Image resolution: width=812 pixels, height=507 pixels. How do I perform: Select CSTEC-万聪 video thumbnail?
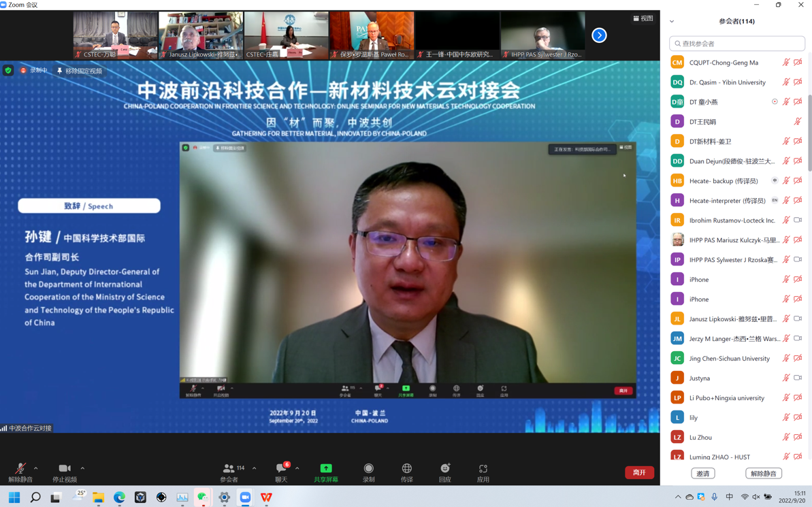[x=115, y=35]
